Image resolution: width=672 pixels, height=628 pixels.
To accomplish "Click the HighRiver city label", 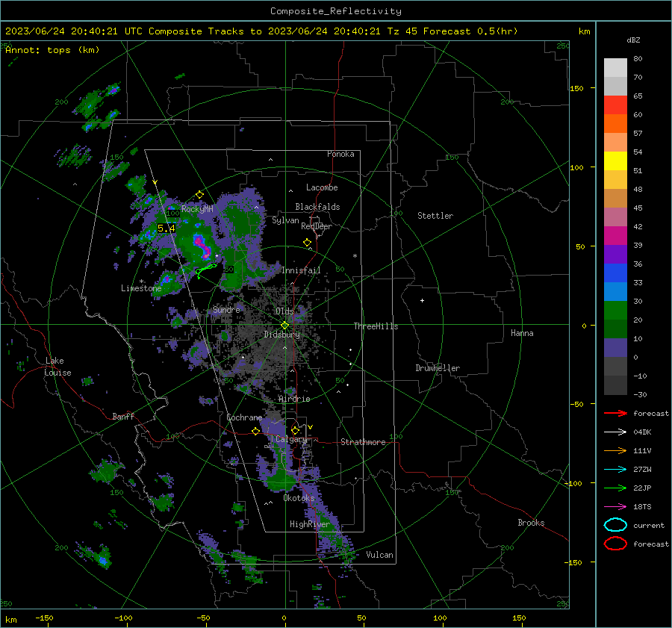I will click(310, 524).
